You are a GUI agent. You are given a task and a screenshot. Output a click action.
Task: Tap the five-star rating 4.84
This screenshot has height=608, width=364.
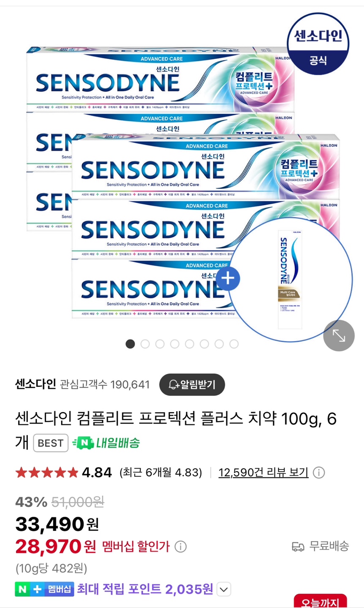(64, 472)
